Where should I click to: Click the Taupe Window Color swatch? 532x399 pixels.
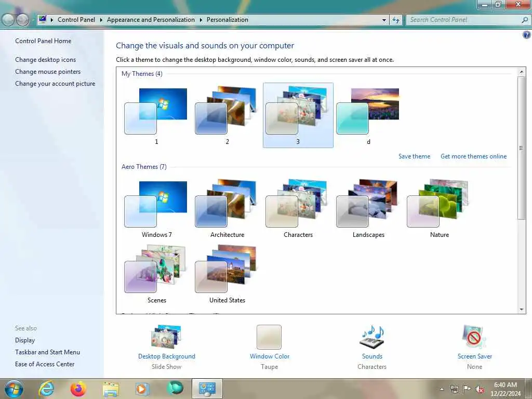pos(269,337)
